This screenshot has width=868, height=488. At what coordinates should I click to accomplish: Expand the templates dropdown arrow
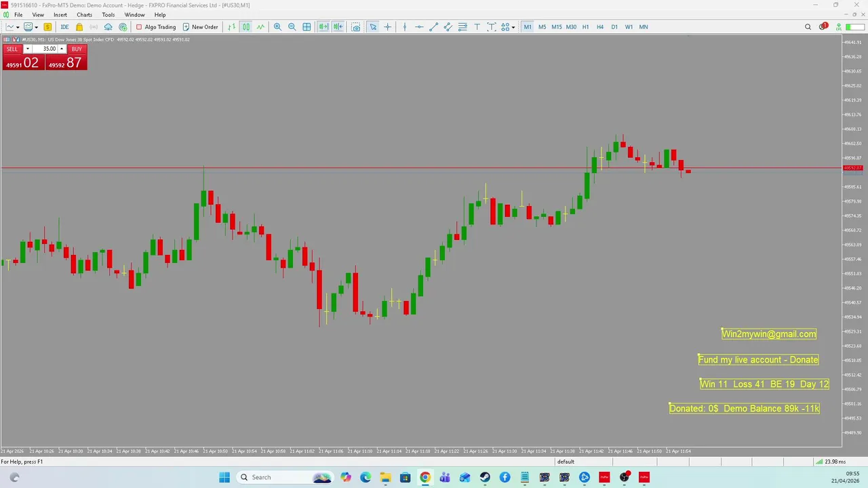(36, 27)
